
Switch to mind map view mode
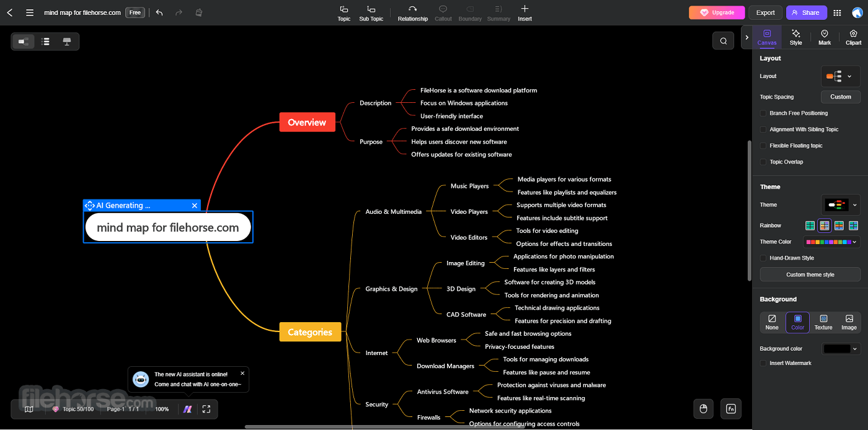click(x=24, y=42)
